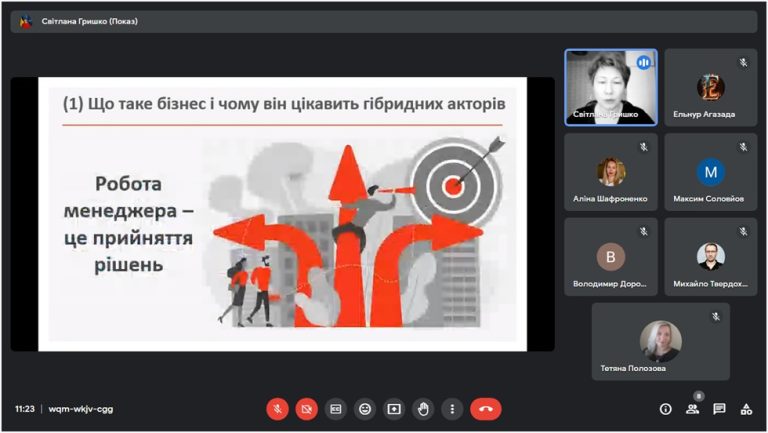Click the meeting code wqm-wkjv-cgg
Viewport: 768px width, 433px height.
81,409
